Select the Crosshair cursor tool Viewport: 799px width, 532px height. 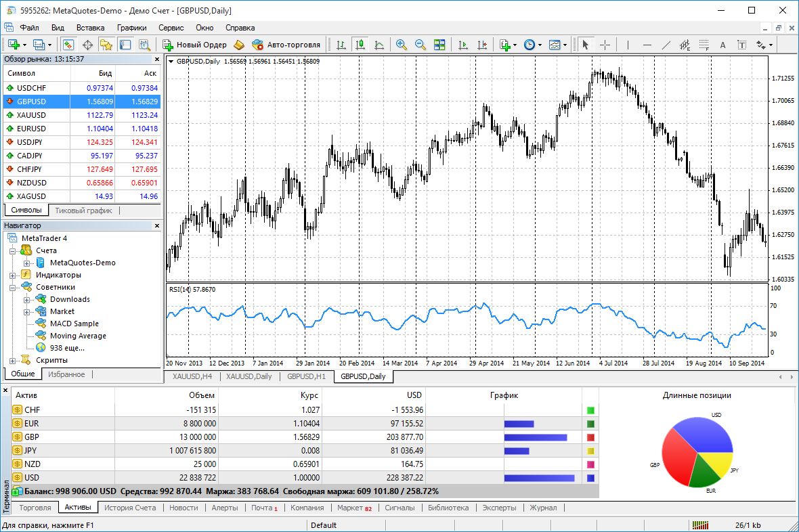pyautogui.click(x=605, y=45)
